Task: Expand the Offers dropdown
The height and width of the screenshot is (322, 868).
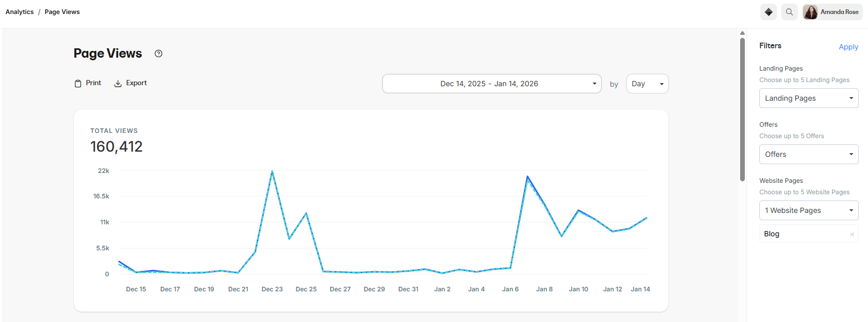Action: [x=809, y=154]
